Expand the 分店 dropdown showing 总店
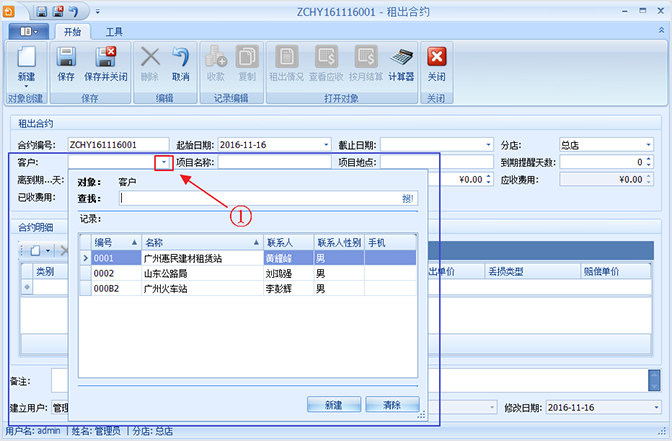The image size is (672, 441). coord(648,144)
